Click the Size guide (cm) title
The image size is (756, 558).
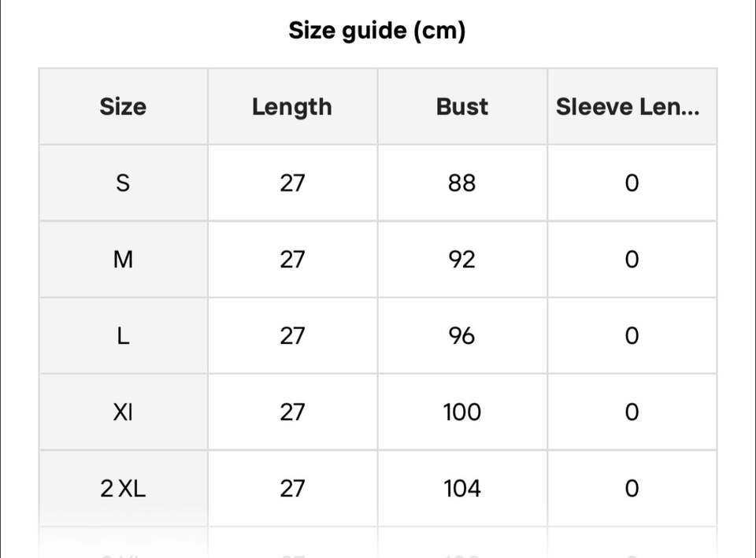(377, 31)
